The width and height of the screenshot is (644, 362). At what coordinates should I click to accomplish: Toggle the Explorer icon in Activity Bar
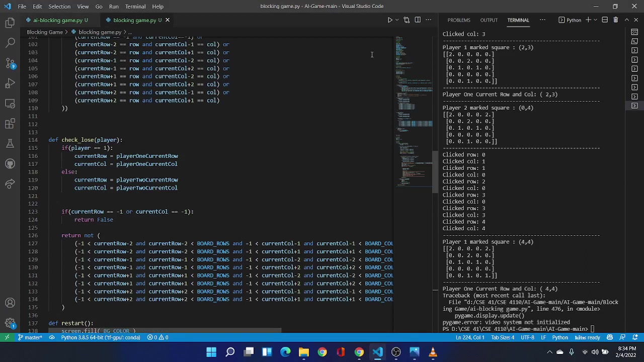click(x=10, y=23)
